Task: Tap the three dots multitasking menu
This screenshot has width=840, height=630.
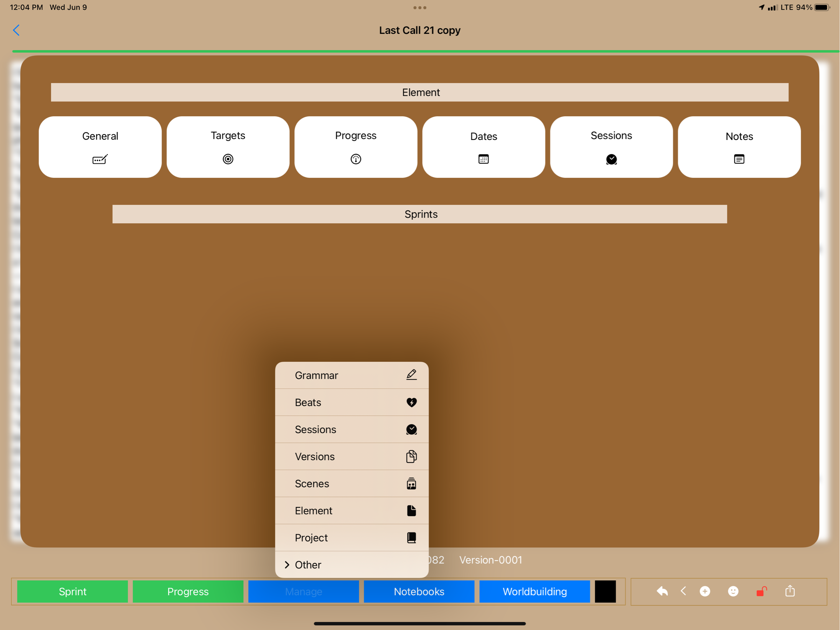Action: [420, 8]
